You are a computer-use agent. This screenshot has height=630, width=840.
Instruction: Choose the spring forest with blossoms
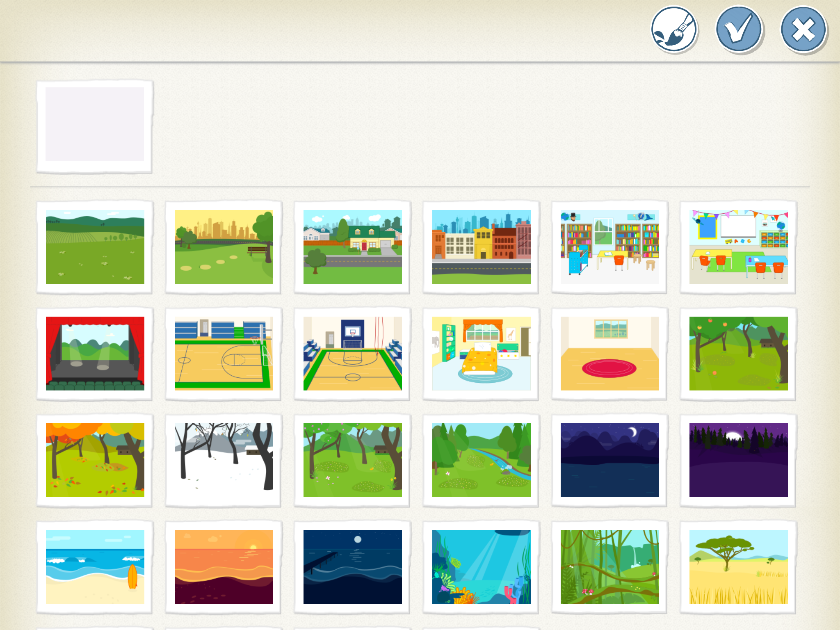click(x=352, y=460)
